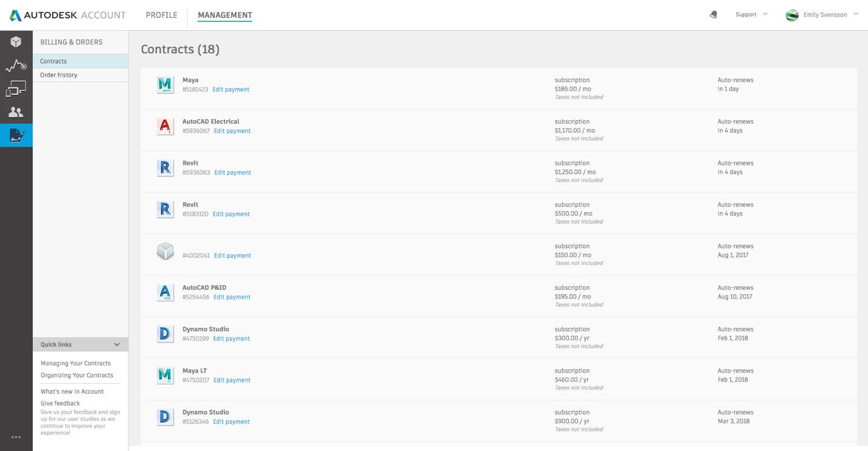Screen dimensions: 868x451
Task: Open Order history in sidebar menu
Action: (x=80, y=75)
